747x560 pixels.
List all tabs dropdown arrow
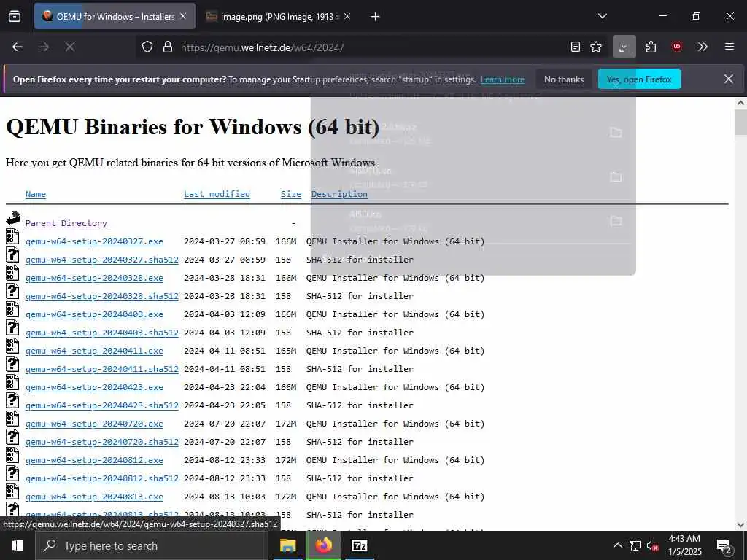(602, 16)
